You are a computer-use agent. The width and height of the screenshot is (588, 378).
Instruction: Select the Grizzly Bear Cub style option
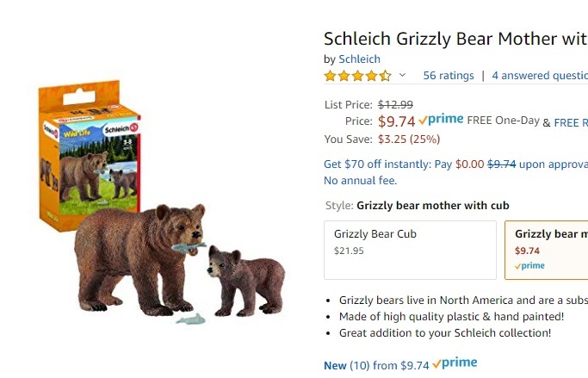tap(410, 250)
